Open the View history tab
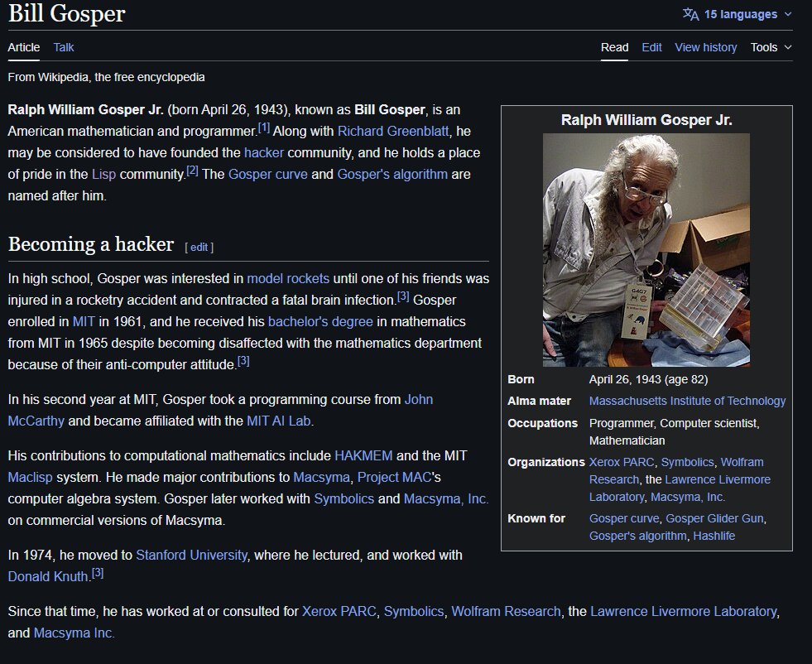This screenshot has height=664, width=812. click(x=706, y=47)
